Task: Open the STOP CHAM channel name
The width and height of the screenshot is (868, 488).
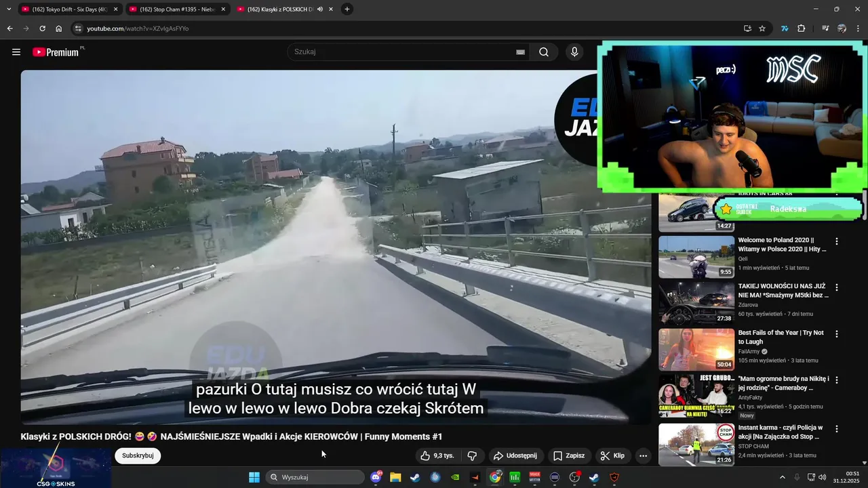Action: click(753, 447)
